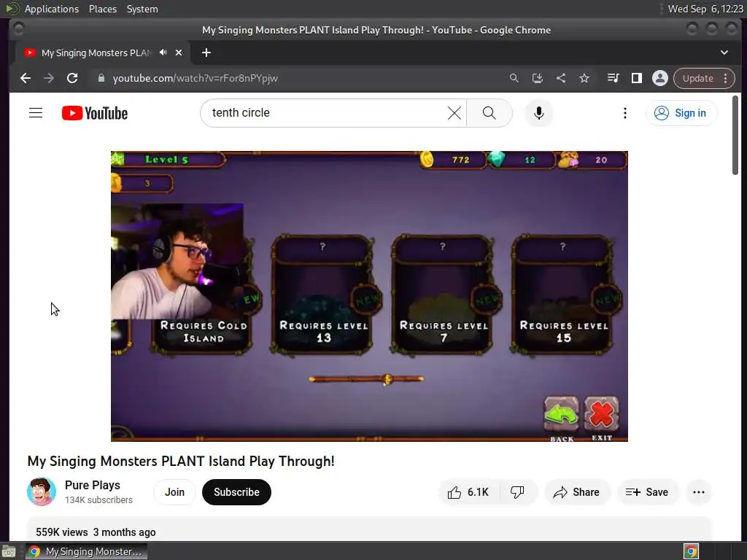Search with your voice microphone button
Screen dimensions: 747x560
[539, 113]
